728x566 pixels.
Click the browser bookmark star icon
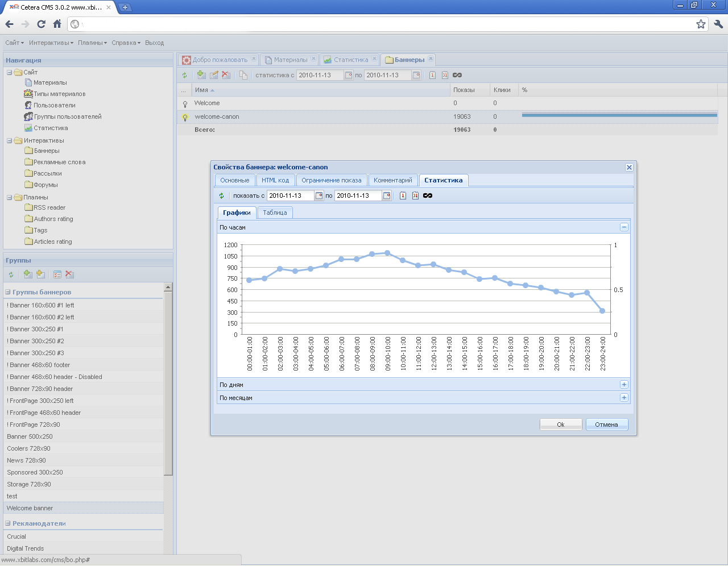point(701,24)
